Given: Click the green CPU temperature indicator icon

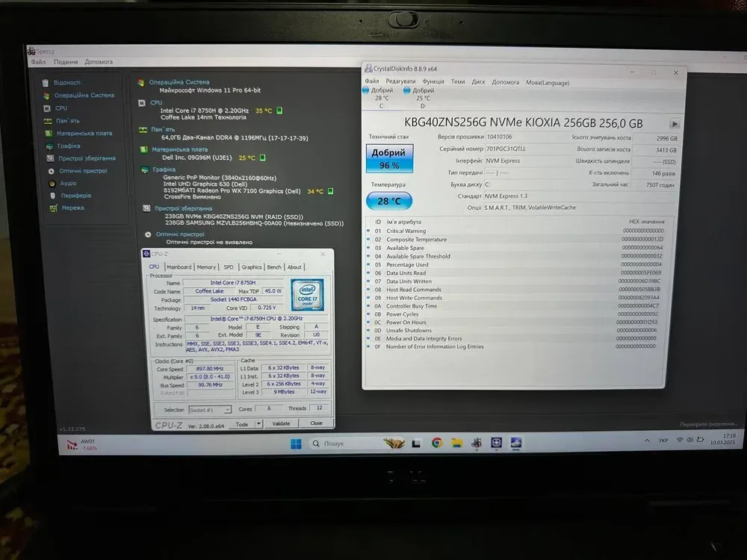Looking at the screenshot, I should (x=279, y=111).
